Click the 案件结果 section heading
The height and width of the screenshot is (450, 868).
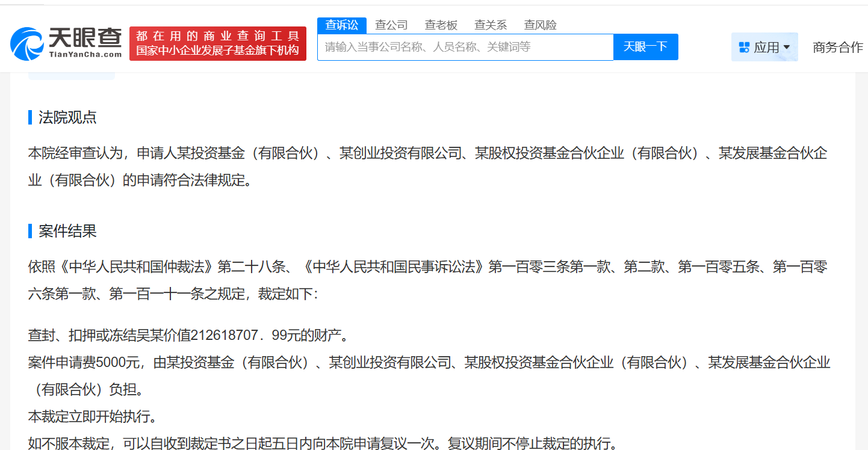pyautogui.click(x=67, y=231)
